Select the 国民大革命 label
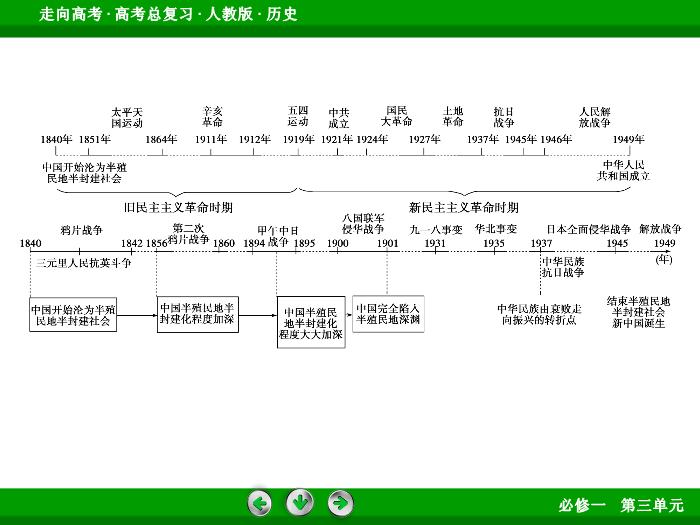This screenshot has height=525, width=700. [396, 116]
